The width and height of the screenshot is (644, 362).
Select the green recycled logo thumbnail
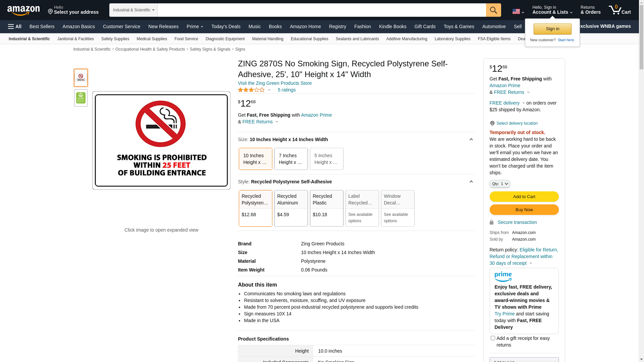(x=81, y=98)
